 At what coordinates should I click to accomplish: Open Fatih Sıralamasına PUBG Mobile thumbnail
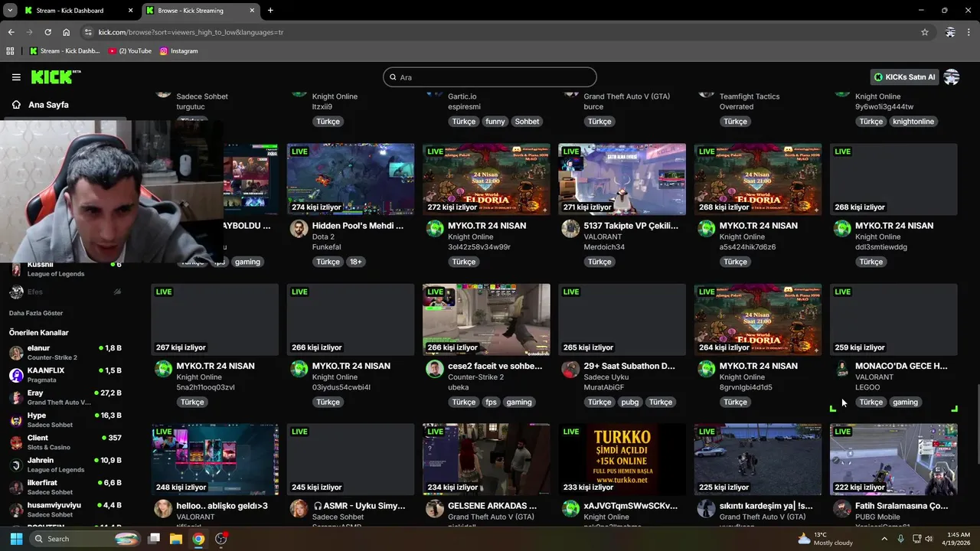tap(893, 459)
